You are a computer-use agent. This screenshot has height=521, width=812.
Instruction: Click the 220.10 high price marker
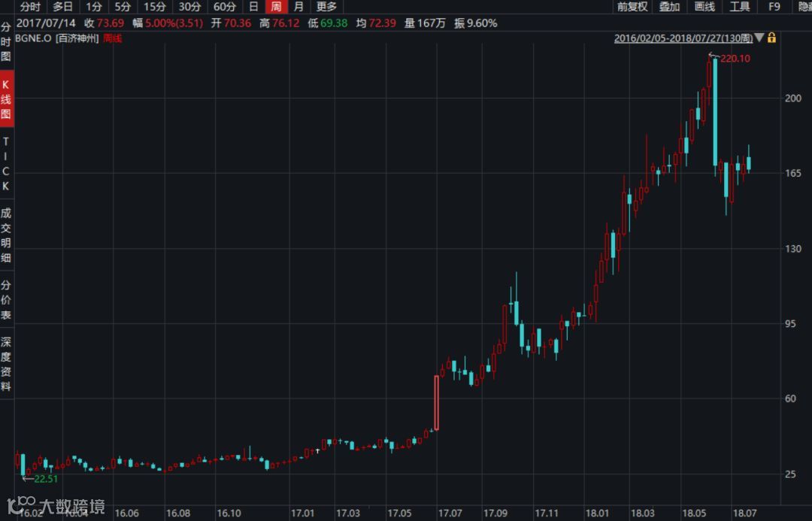click(735, 59)
